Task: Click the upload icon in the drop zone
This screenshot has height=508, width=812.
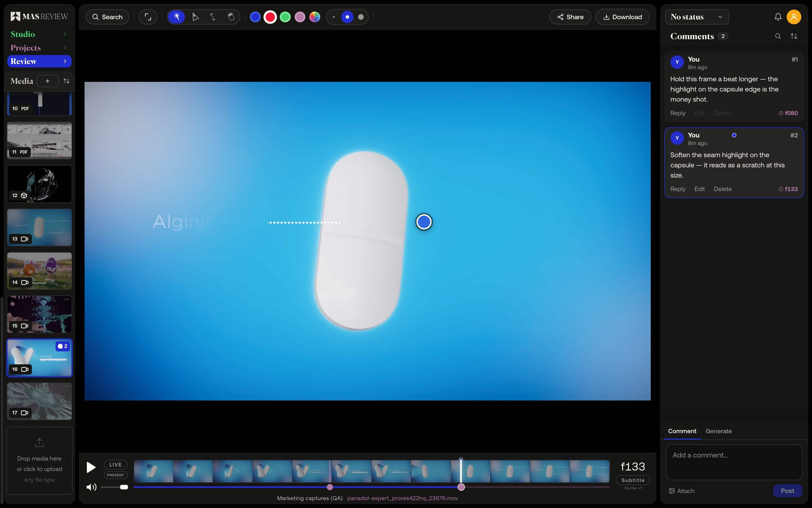Action: 39,443
